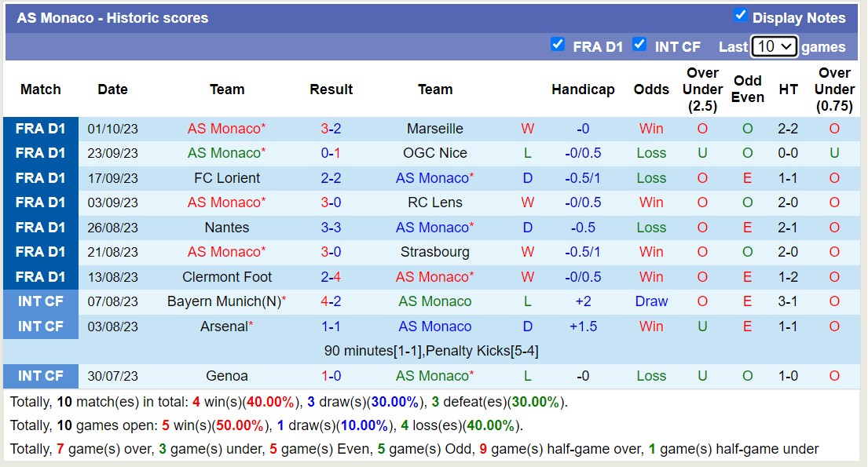Open the Last games count dropdown
868x467 pixels.
coord(774,46)
